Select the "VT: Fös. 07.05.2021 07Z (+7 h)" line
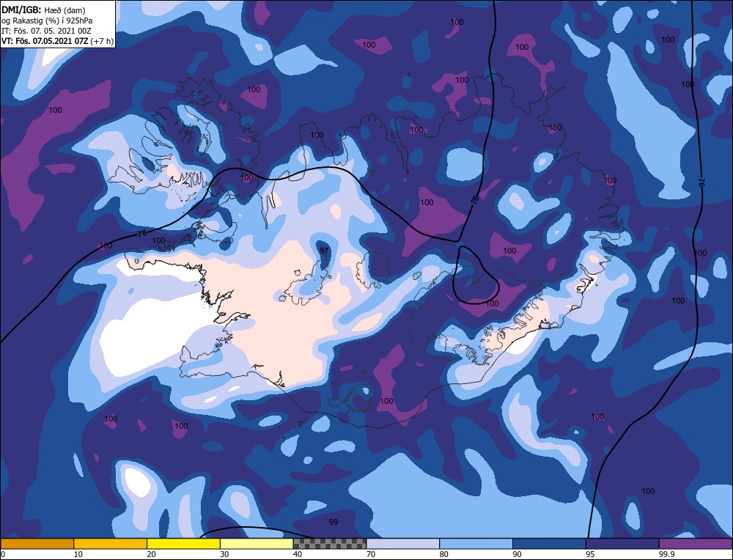 point(57,40)
